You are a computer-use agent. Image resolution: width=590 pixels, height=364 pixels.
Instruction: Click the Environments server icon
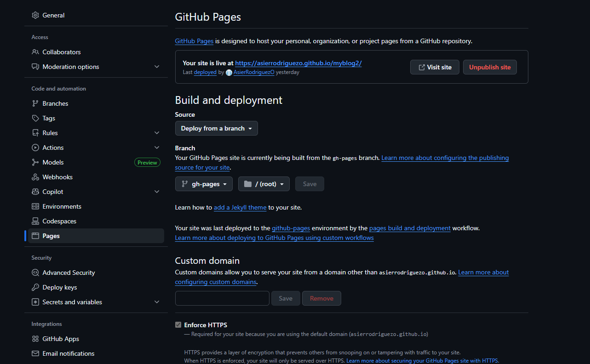(35, 206)
